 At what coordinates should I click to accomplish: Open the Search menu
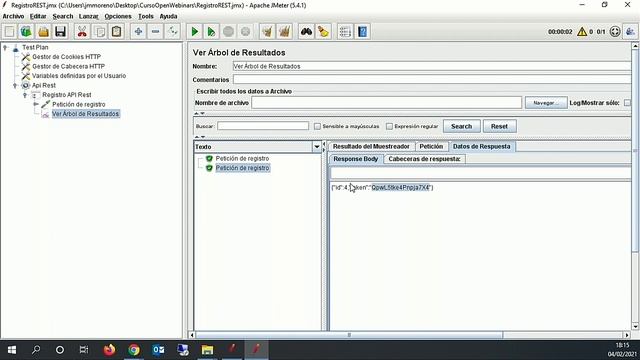coord(63,16)
